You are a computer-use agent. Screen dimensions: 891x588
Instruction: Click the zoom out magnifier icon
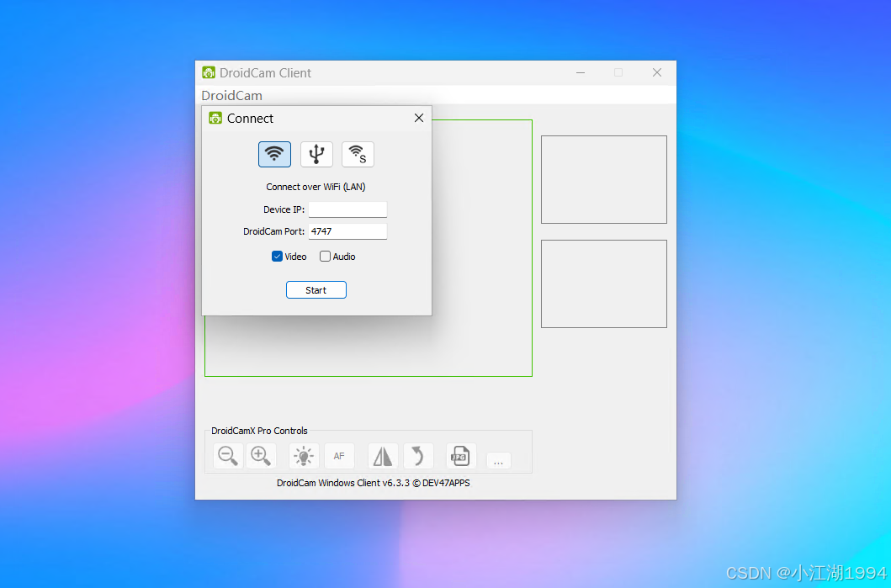[x=228, y=456]
